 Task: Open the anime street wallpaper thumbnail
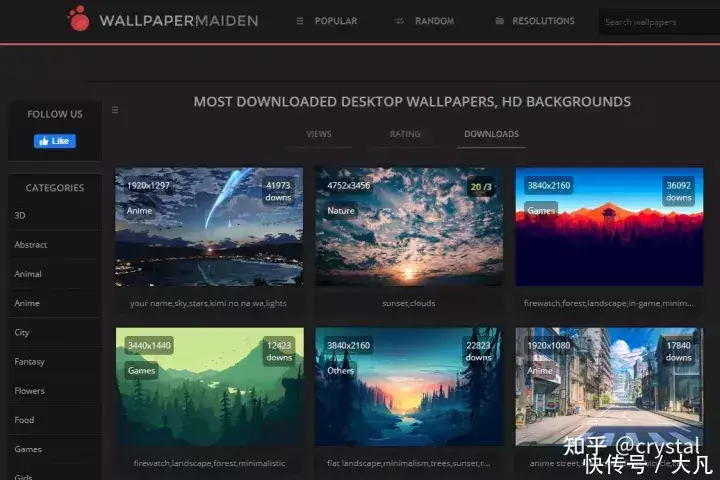coord(609,387)
